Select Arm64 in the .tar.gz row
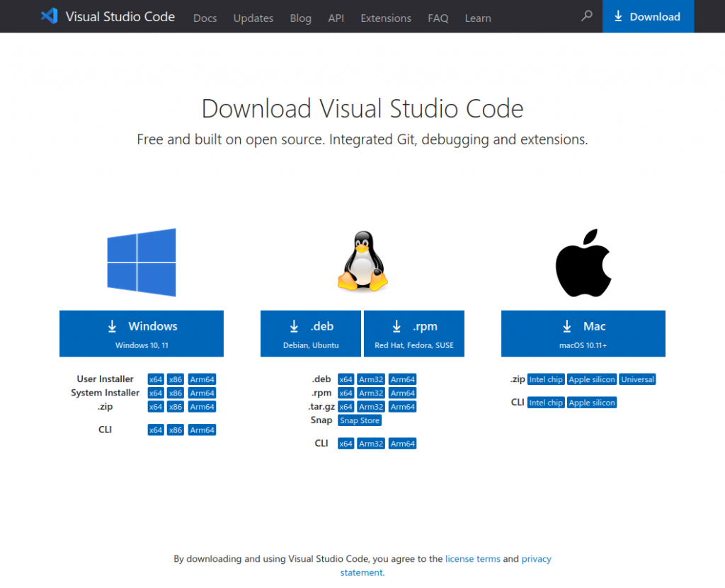Image resolution: width=725 pixels, height=588 pixels. 403,407
